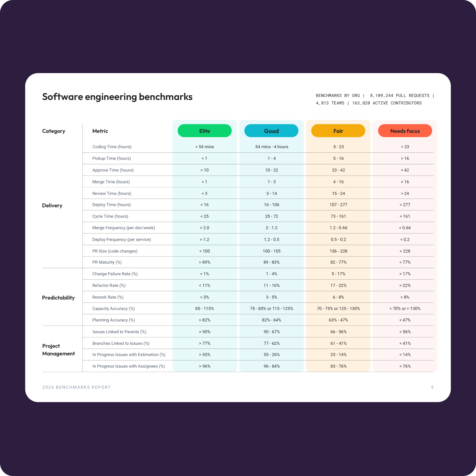Click the page number 5 in footer
476x476 pixels.
432,387
